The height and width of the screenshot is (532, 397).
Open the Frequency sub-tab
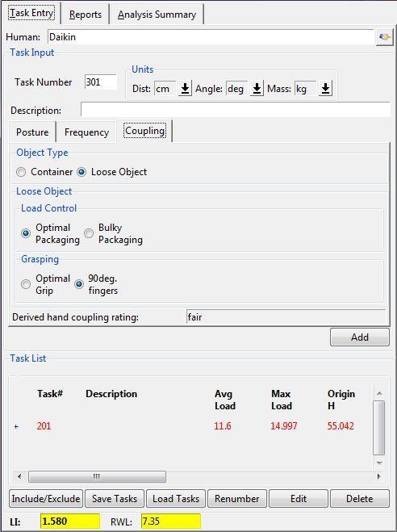point(86,132)
